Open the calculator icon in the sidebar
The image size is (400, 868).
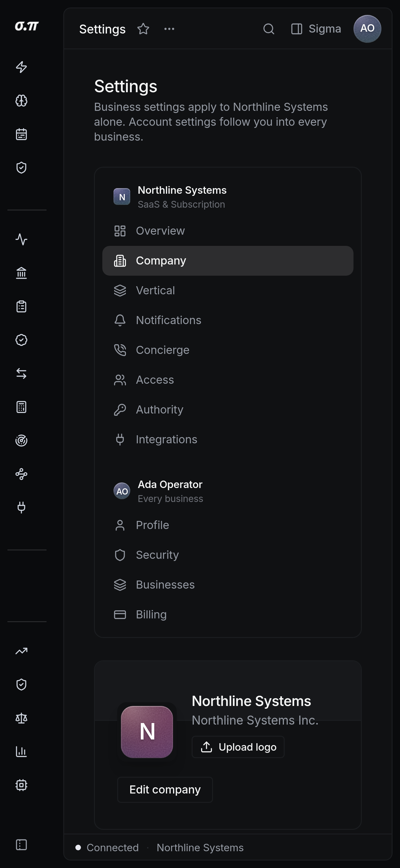coord(21,407)
